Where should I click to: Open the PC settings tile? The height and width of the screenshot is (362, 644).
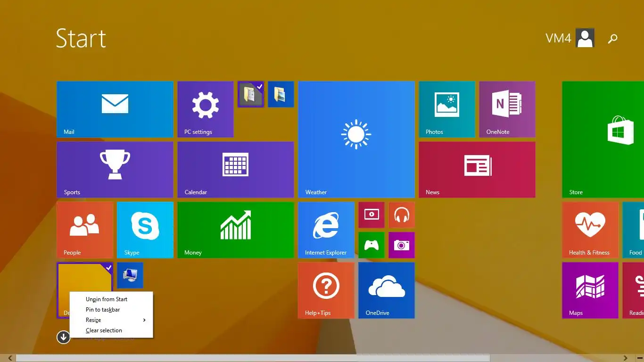click(206, 109)
